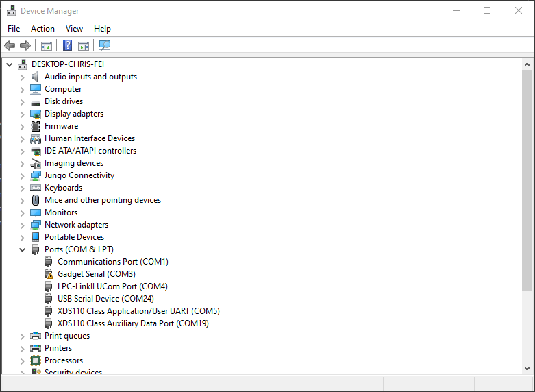
Task: Click the Gadget Serial warning icon
Action: point(49,274)
